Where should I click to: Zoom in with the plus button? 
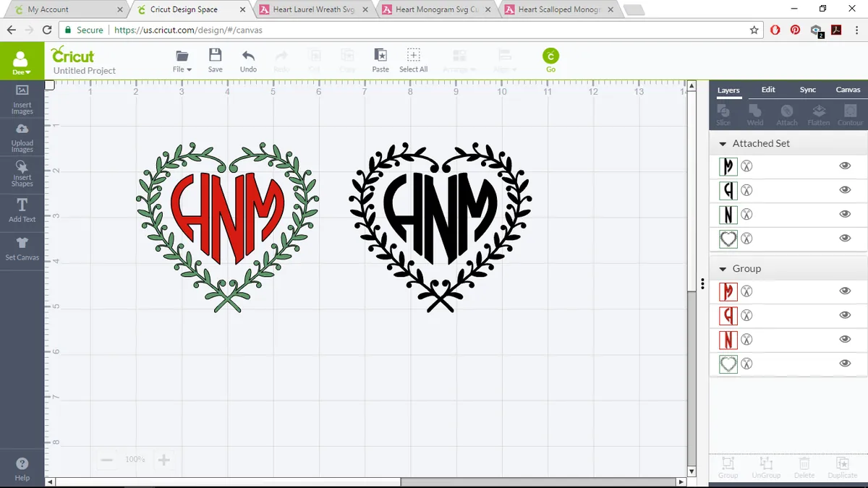163,460
